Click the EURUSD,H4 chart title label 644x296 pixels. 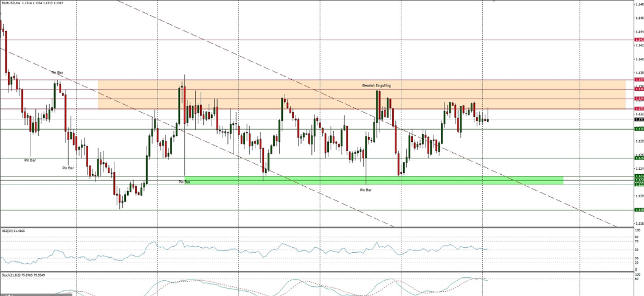point(12,2)
